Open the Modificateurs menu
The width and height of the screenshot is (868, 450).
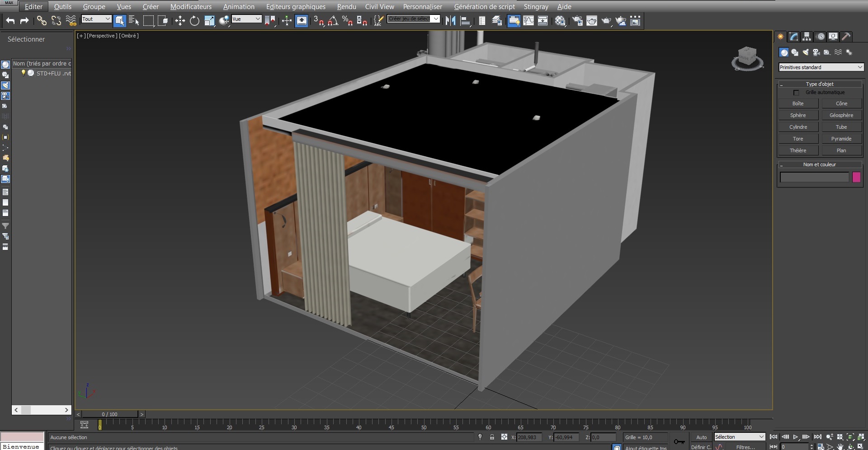coord(191,7)
